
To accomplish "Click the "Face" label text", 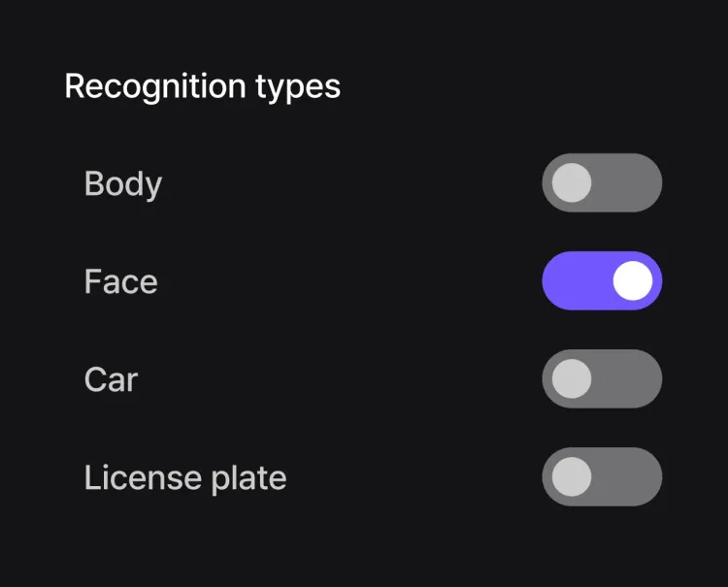I will [x=120, y=281].
